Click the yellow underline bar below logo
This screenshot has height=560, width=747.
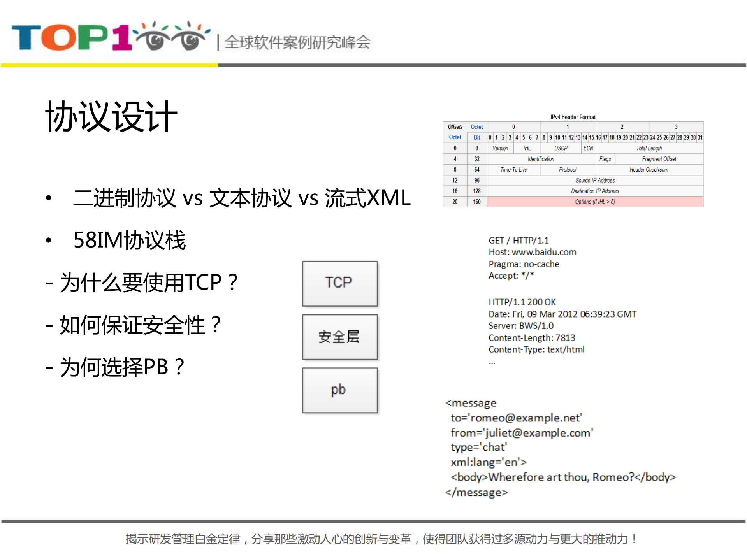click(109, 65)
